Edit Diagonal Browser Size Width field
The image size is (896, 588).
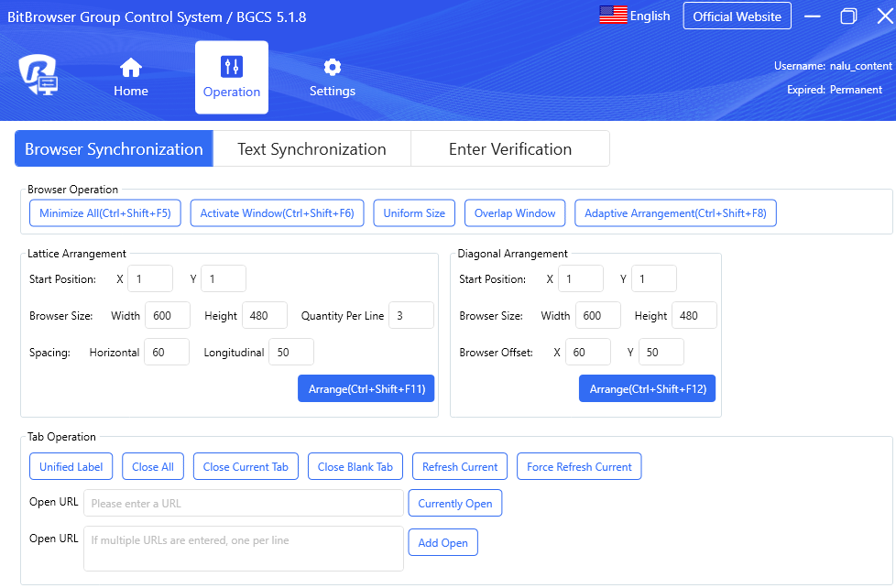597,315
